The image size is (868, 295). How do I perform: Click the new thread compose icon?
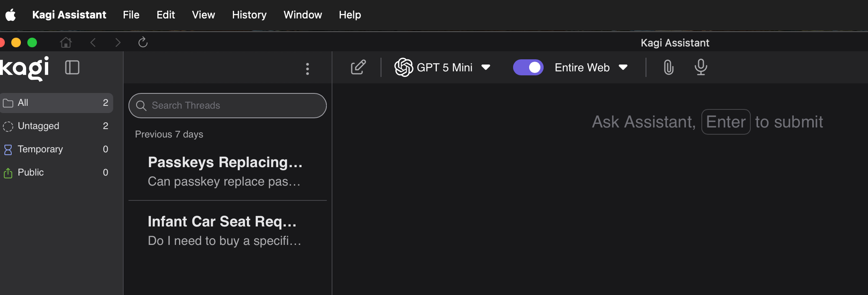(358, 67)
